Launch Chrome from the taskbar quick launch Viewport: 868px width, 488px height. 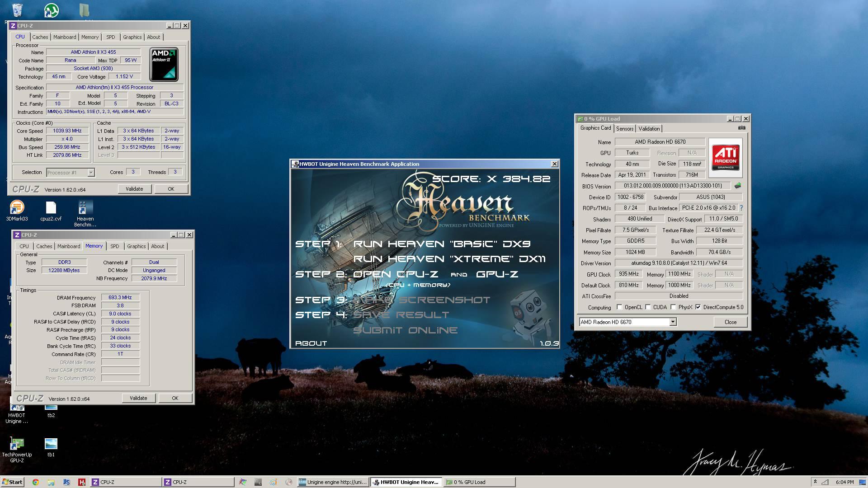tap(35, 482)
